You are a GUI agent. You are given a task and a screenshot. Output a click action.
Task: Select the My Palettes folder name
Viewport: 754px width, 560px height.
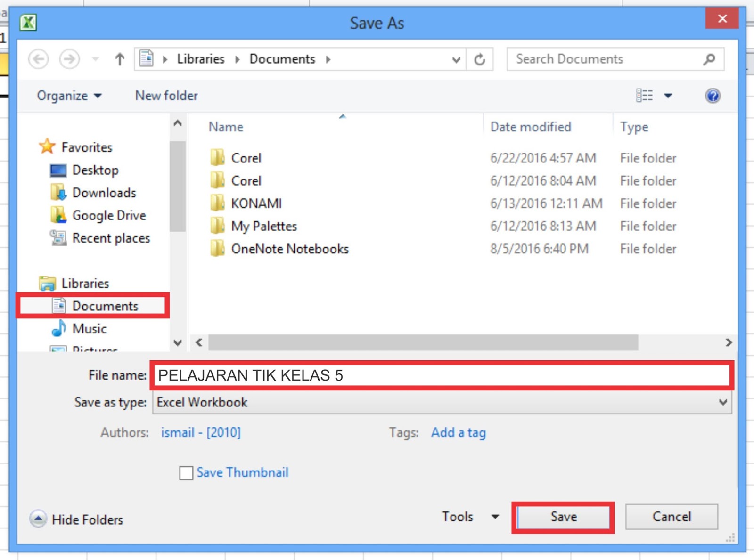(x=264, y=226)
